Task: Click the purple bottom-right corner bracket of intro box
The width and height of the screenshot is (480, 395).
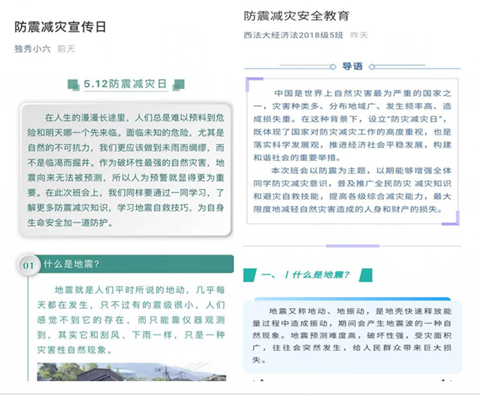Action: [x=451, y=218]
